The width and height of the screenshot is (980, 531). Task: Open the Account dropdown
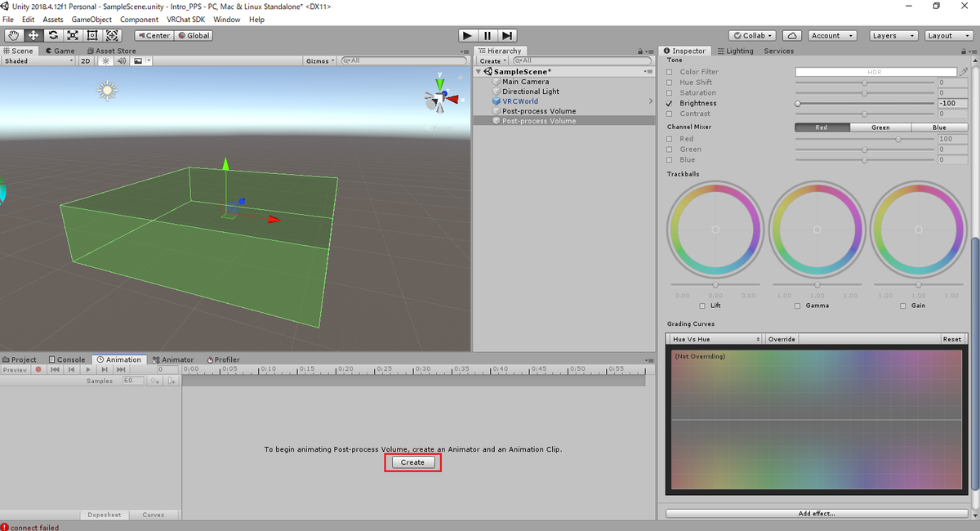[832, 35]
